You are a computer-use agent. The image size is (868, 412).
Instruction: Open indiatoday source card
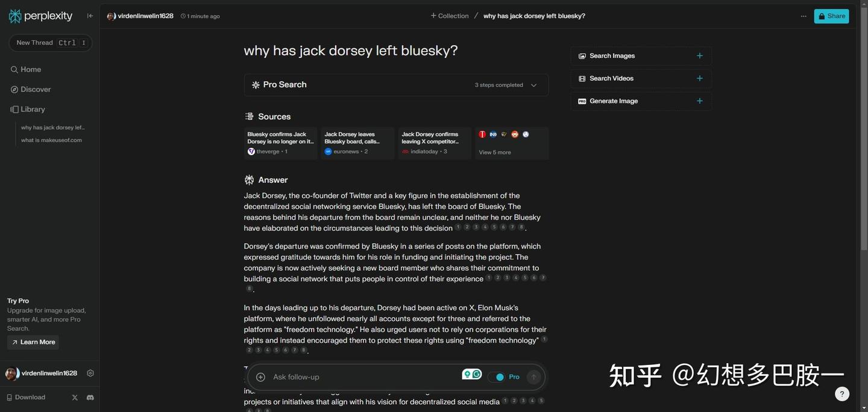tap(435, 143)
